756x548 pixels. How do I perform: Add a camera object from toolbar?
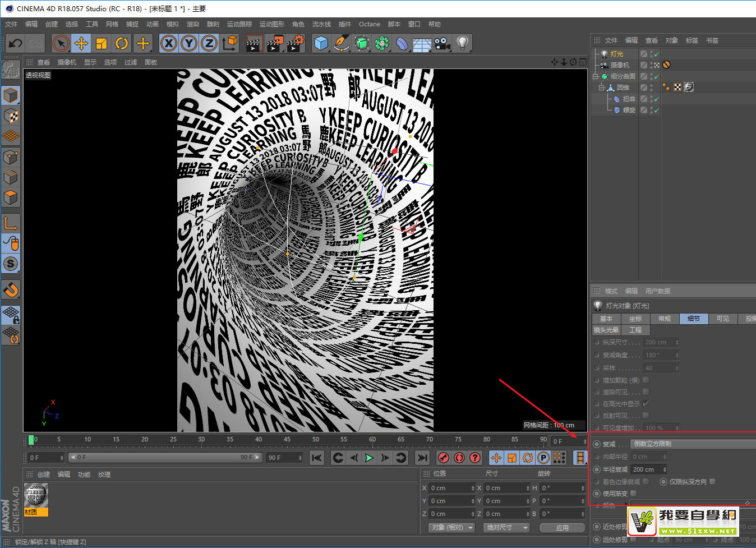coord(442,43)
